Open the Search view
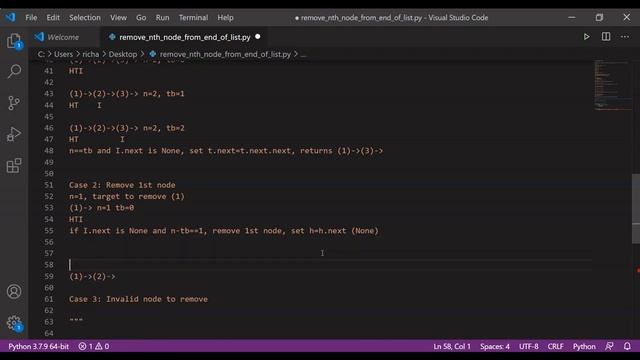 (x=14, y=71)
